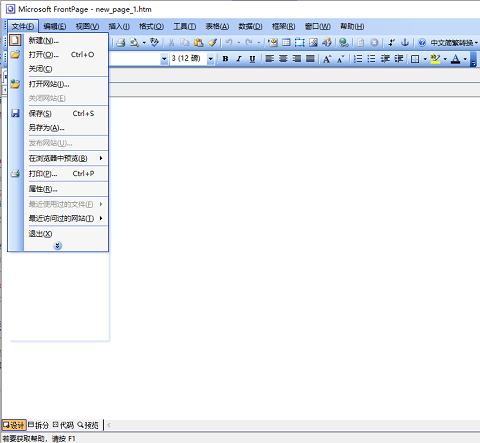Screen dimensions: 480x443
Task: Open the 插入(I) menu
Action: click(x=119, y=26)
